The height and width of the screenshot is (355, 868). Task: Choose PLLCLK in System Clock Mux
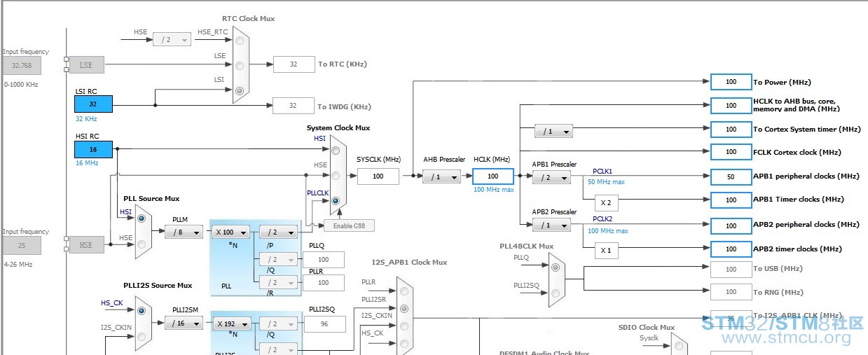tap(336, 201)
